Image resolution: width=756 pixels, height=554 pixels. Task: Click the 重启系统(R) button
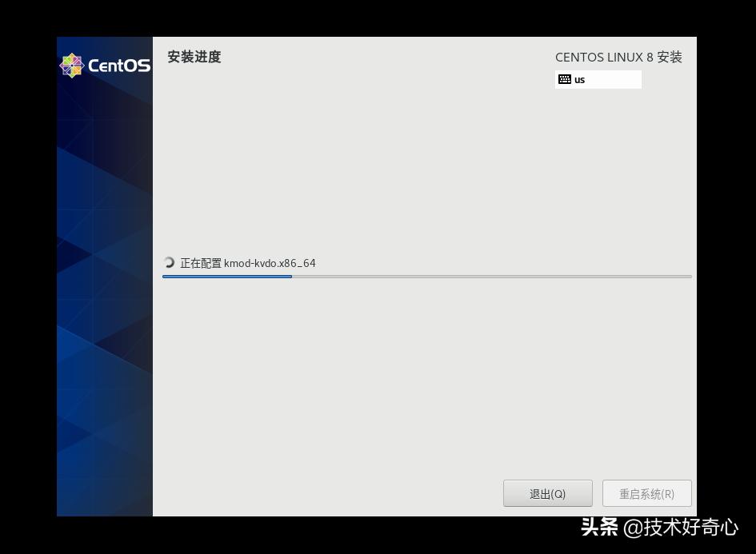tap(646, 493)
